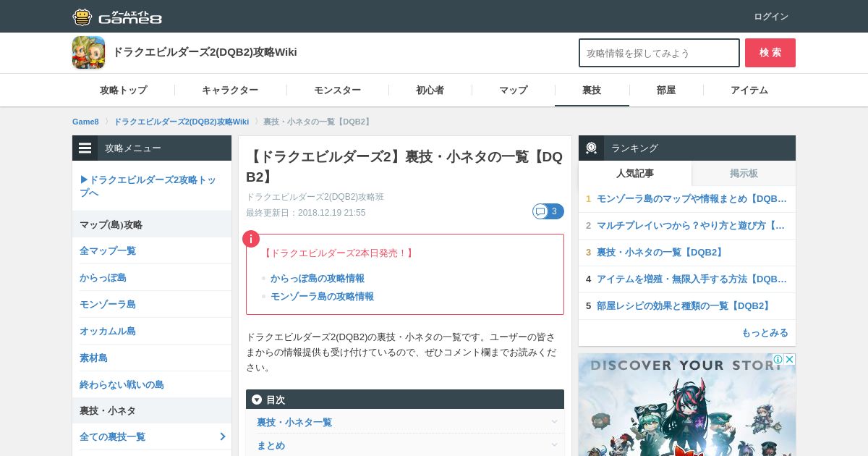Click the Discover Your Story ad banner
868x456 pixels.
(x=687, y=405)
